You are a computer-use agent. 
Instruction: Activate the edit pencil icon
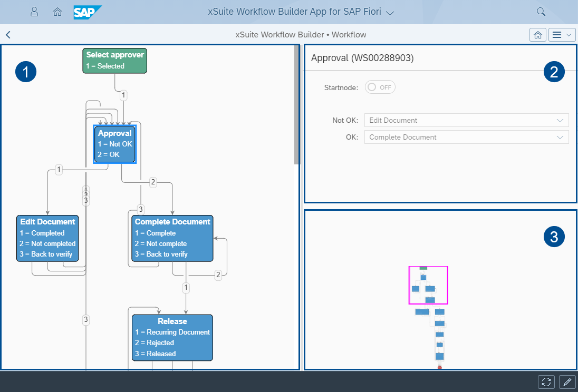pos(566,382)
